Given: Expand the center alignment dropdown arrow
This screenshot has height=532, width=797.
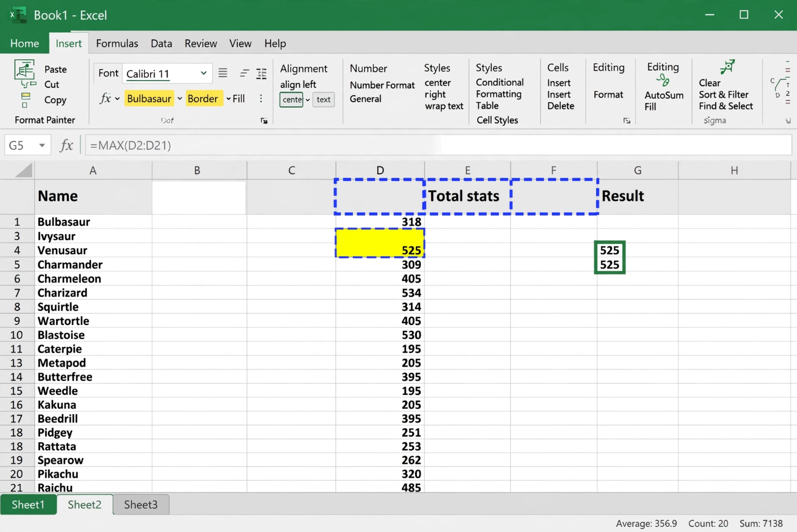Looking at the screenshot, I should pyautogui.click(x=307, y=100).
